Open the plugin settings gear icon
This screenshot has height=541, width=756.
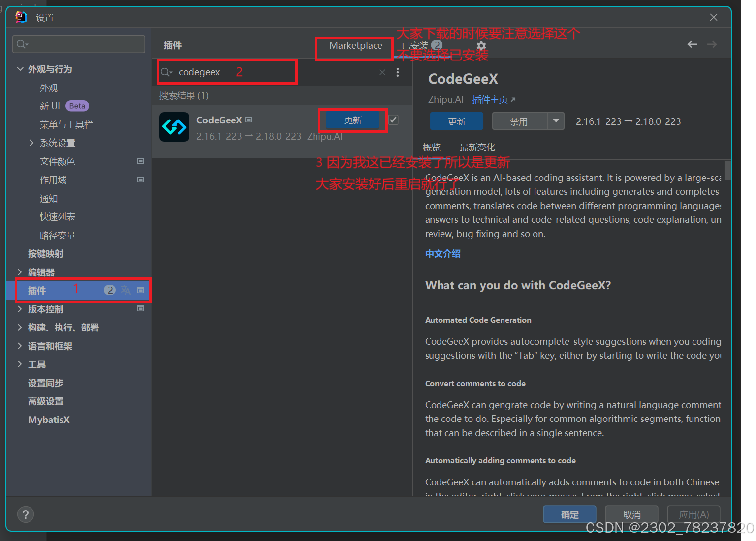pos(481,45)
